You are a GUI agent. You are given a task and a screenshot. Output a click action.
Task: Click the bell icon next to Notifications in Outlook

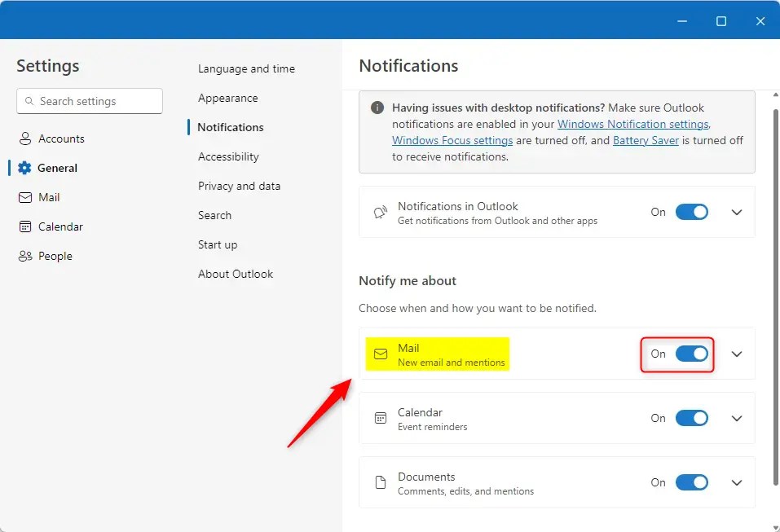click(380, 212)
